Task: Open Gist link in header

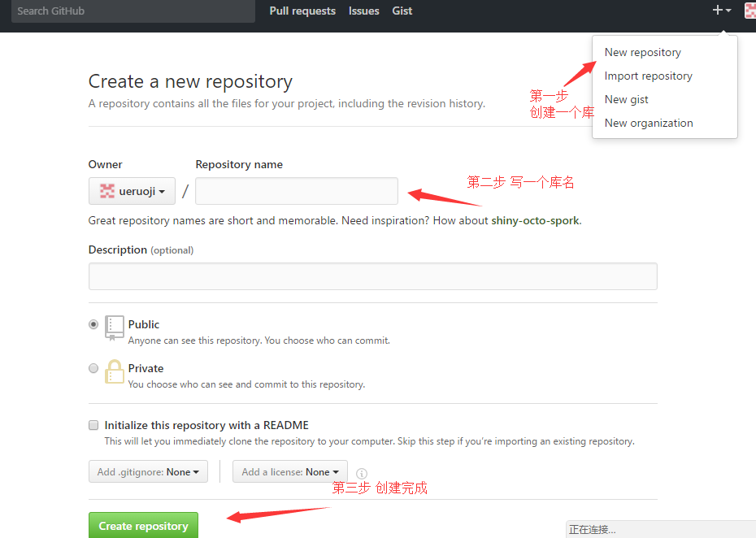Action: [x=402, y=11]
